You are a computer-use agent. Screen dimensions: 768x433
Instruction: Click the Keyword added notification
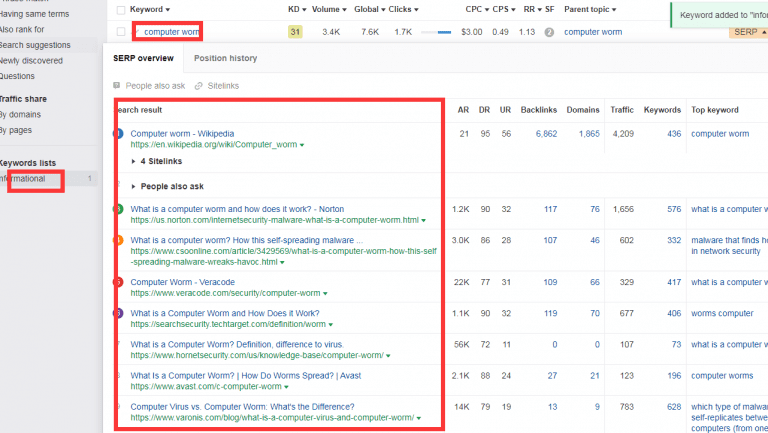[x=720, y=15]
